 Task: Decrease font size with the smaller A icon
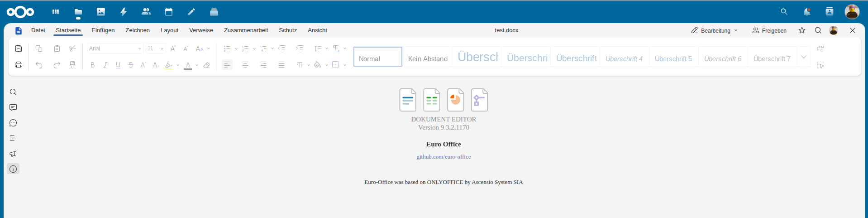pos(186,48)
